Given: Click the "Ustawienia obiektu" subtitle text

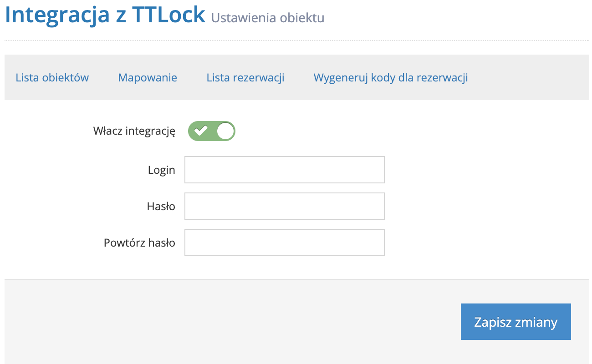Looking at the screenshot, I should point(267,17).
